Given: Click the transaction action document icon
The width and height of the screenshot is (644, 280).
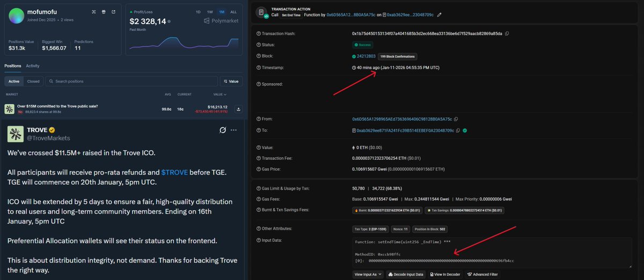Looking at the screenshot, I should point(261,12).
